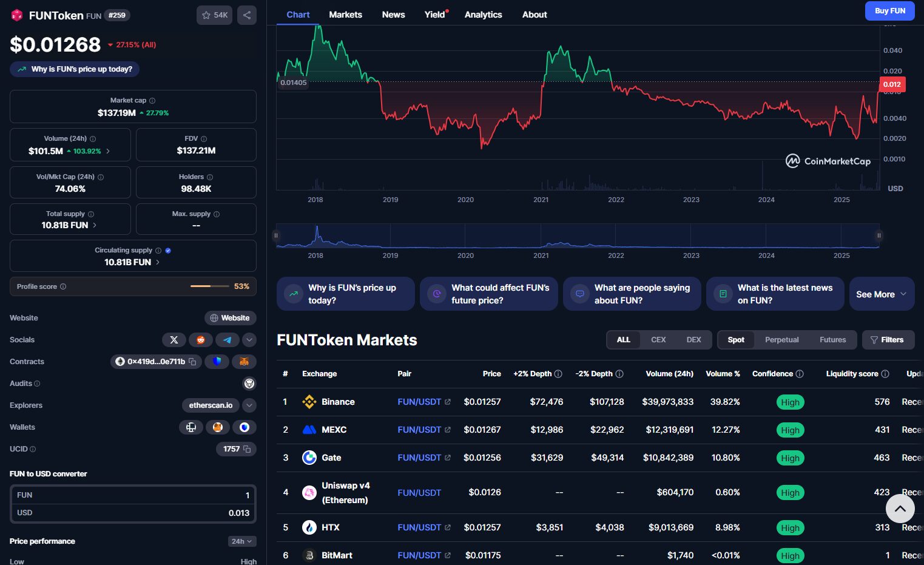
Task: Click the scroll-to-top arrow button
Action: pos(900,509)
